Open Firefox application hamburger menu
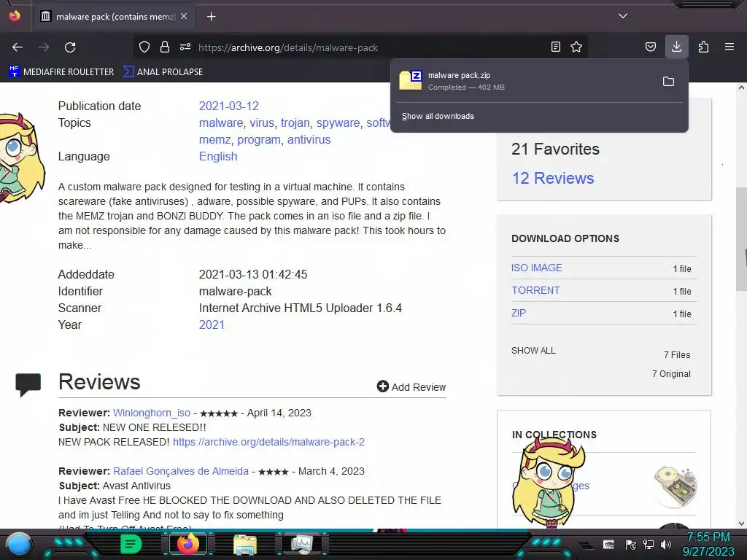This screenshot has width=747, height=560. click(729, 47)
